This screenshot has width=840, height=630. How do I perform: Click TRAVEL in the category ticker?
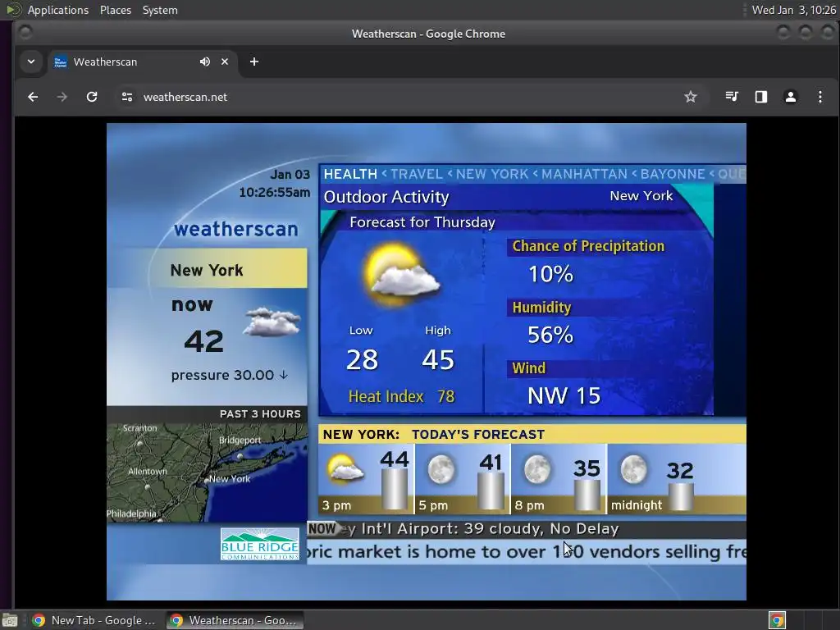click(x=416, y=174)
